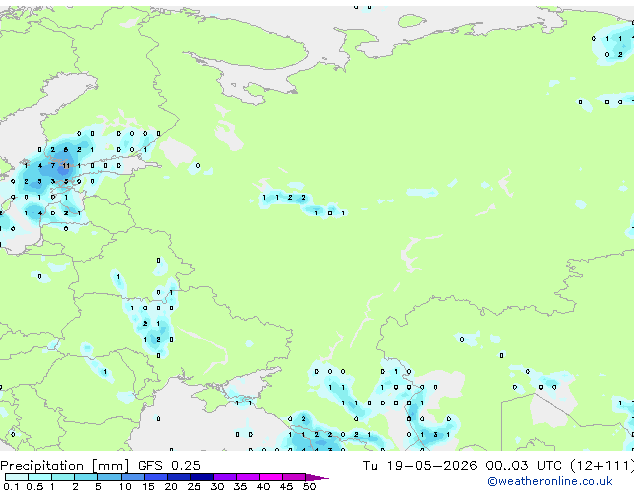Click the 0.5–1 mm legend swatch
Image resolution: width=634 pixels, height=490 pixels.
pos(40,477)
